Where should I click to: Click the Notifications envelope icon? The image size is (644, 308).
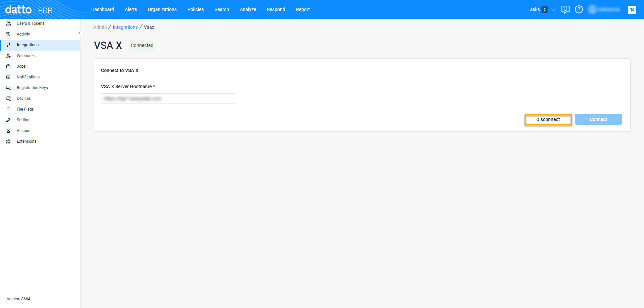pyautogui.click(x=9, y=77)
